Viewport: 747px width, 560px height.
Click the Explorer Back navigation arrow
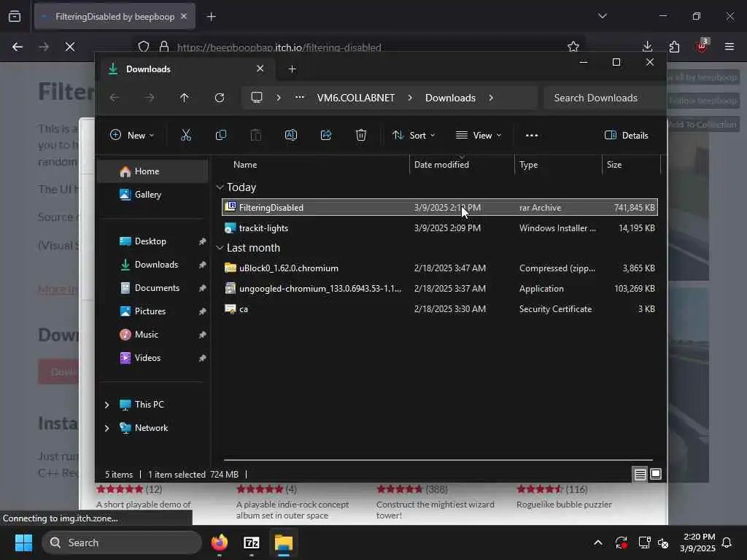115,98
